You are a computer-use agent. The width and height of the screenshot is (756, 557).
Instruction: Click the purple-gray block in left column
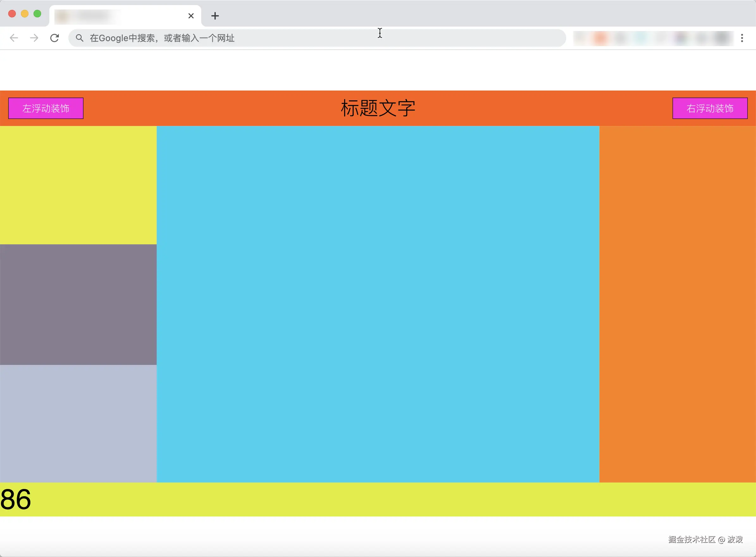pyautogui.click(x=78, y=304)
